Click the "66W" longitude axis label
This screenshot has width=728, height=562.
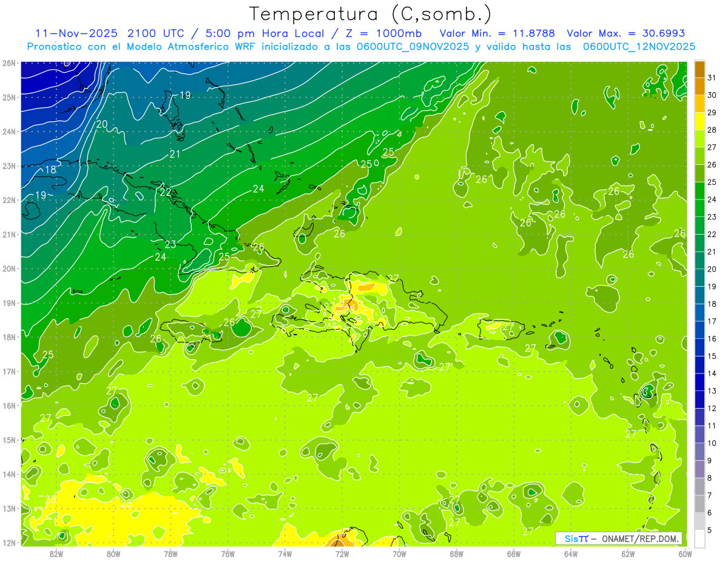514,553
